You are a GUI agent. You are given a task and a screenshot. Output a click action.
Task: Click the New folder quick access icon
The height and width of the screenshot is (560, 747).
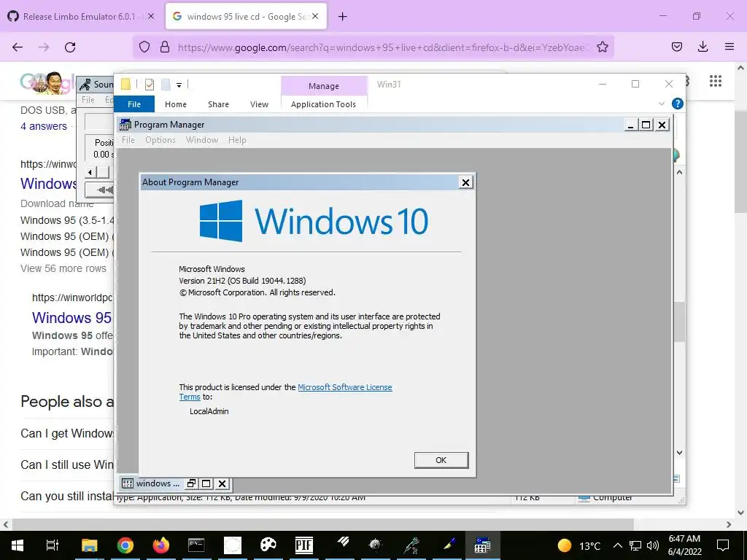pyautogui.click(x=166, y=85)
